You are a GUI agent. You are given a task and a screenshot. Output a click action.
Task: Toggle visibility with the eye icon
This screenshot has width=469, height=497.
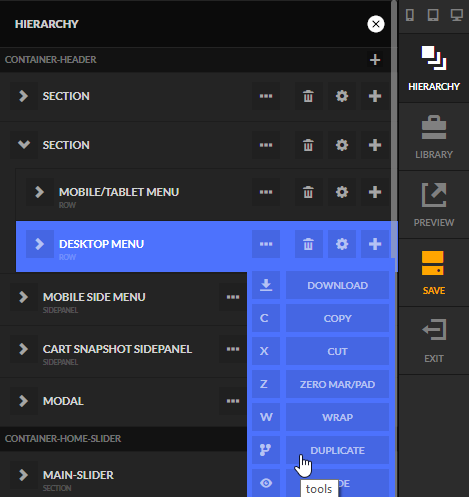click(266, 483)
